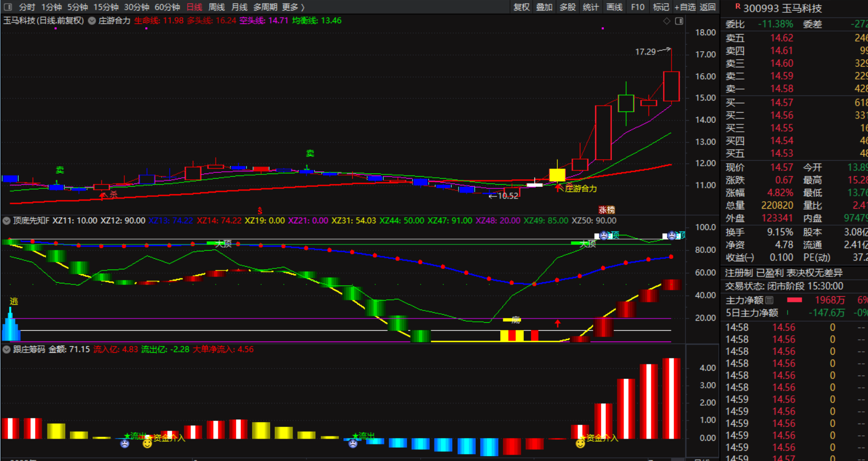Switch to the 60分钟 period tab
Viewport: 868px width, 461px height.
point(167,7)
